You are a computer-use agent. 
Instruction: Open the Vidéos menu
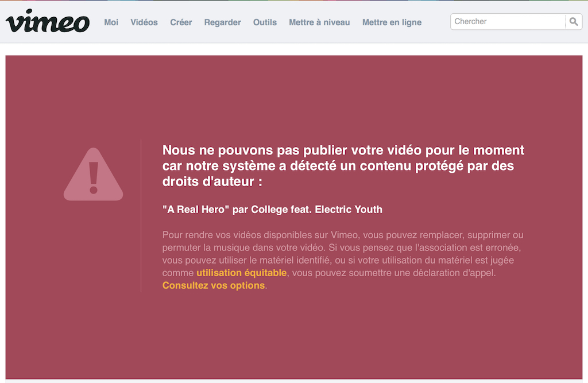click(x=144, y=22)
